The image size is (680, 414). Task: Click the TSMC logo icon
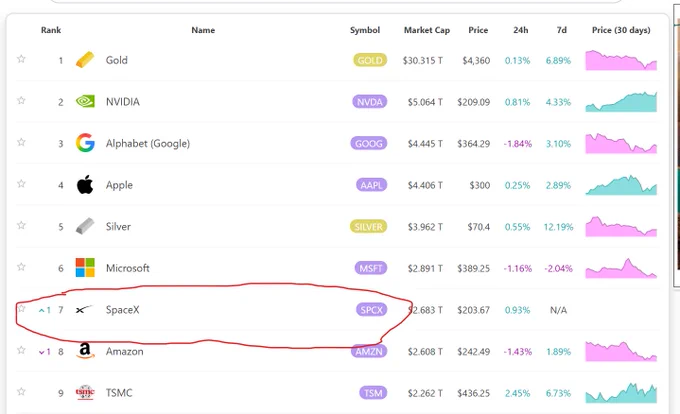(x=85, y=393)
